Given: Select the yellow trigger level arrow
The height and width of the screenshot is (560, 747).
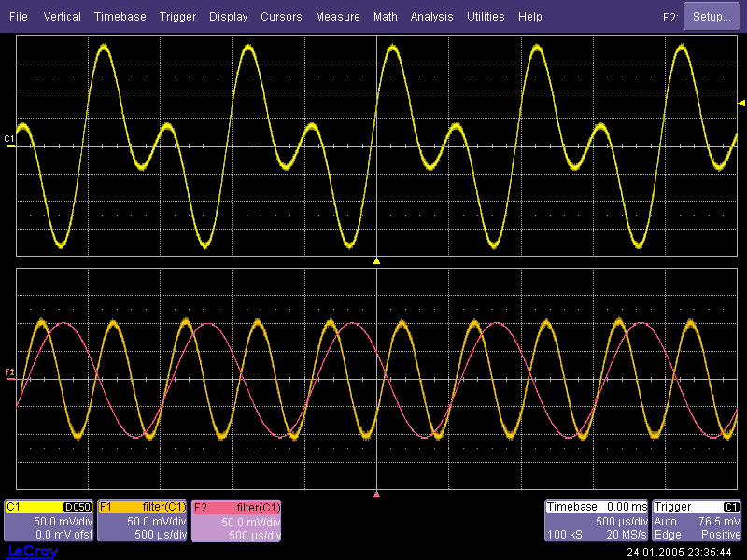Looking at the screenshot, I should [x=741, y=103].
